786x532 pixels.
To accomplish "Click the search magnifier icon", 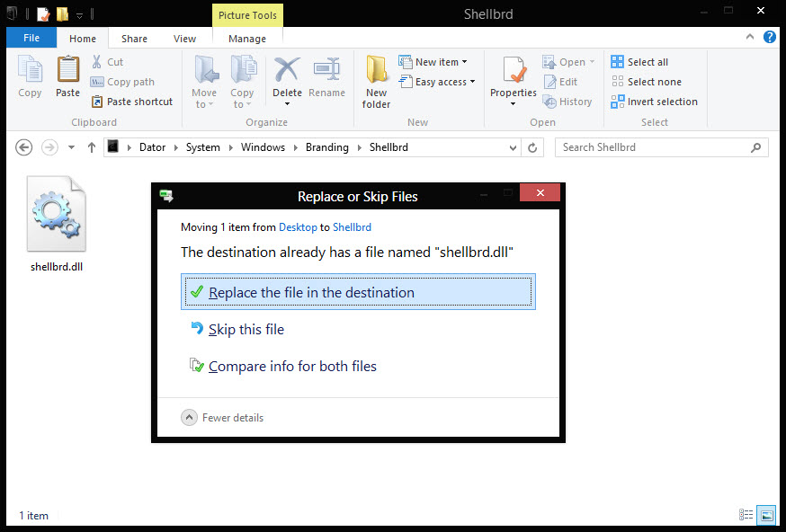I will point(756,147).
